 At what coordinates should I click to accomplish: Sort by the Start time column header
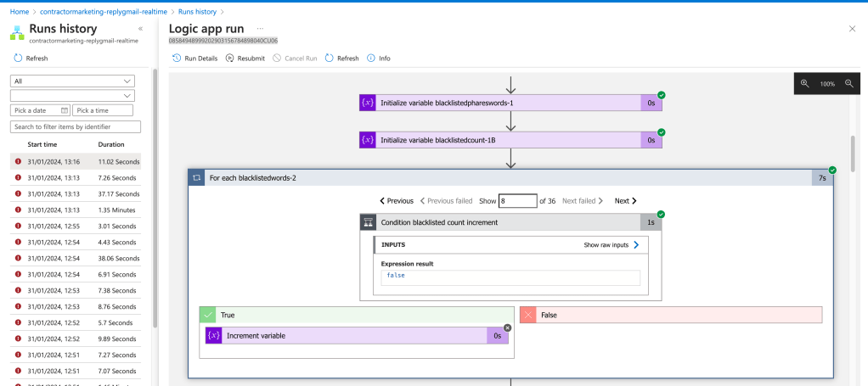42,144
